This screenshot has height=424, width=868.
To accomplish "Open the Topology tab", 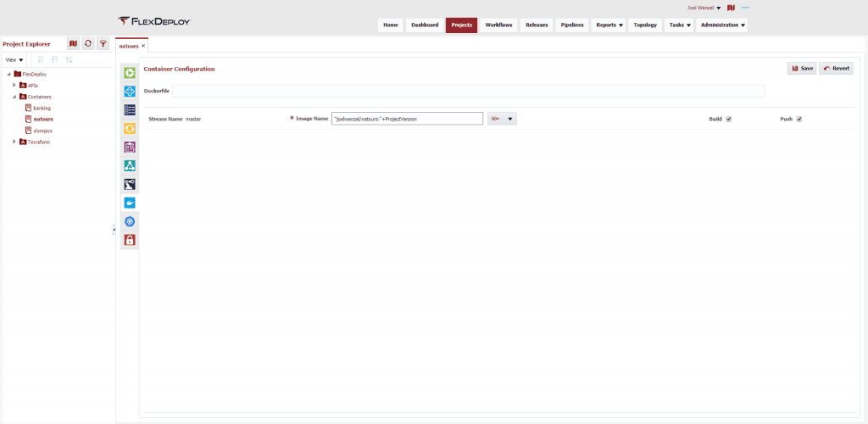I will (x=645, y=25).
